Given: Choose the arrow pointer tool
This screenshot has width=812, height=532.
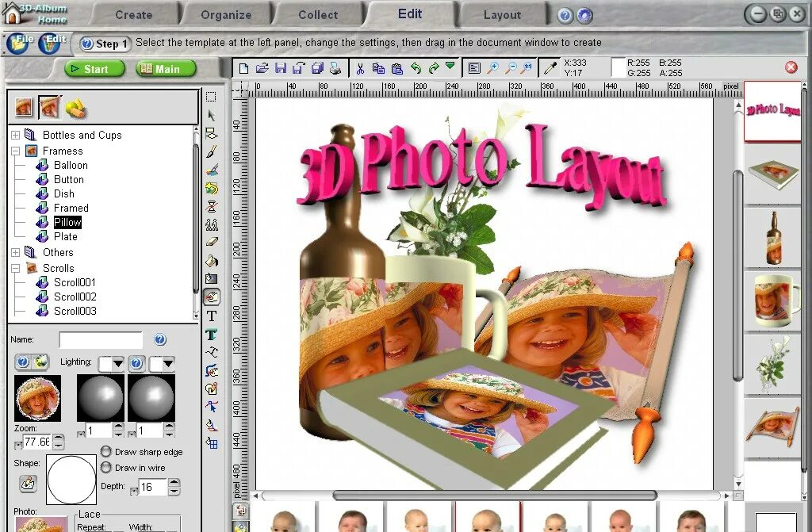Looking at the screenshot, I should tap(211, 115).
